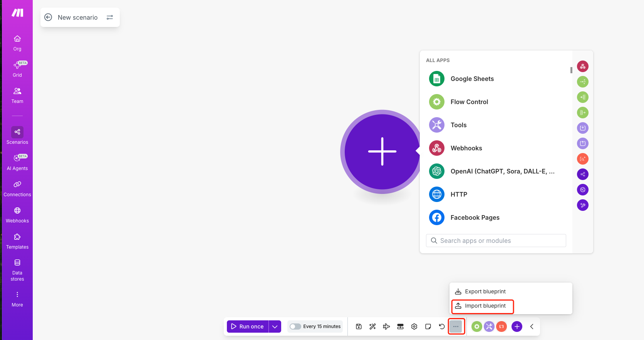Open Webhooks in the left sidebar

click(x=17, y=215)
